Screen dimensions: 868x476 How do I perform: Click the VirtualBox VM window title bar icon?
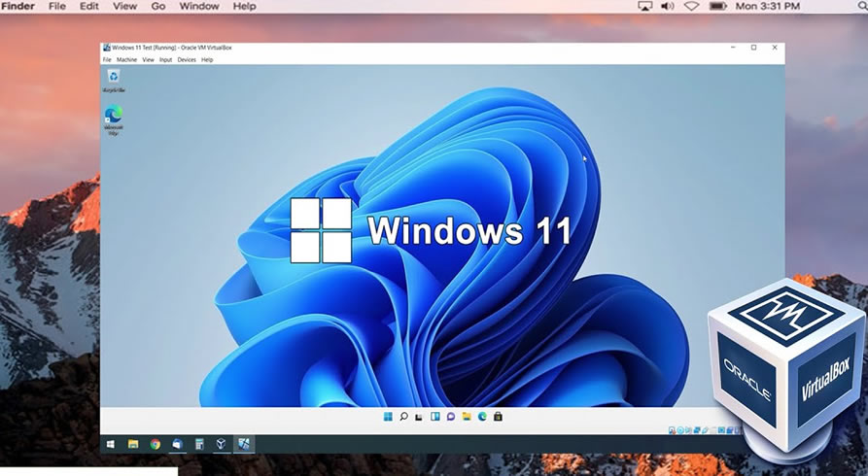click(107, 48)
